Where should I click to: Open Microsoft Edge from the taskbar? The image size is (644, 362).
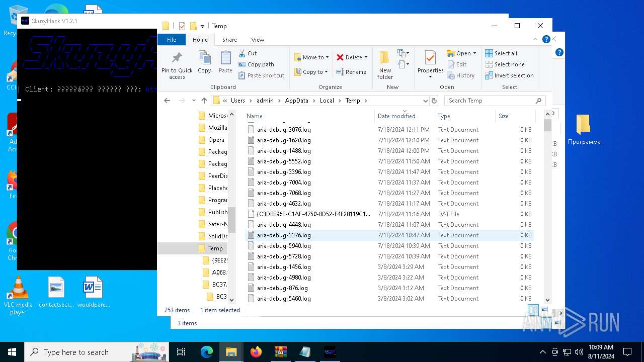pyautogui.click(x=207, y=352)
